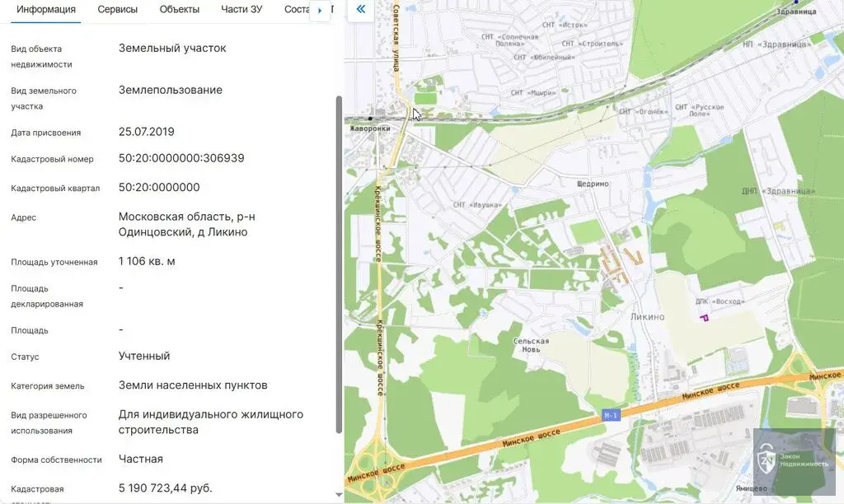844x504 pixels.
Task: Click the info panel vertical scrollbar thumb
Action: pyautogui.click(x=338, y=264)
